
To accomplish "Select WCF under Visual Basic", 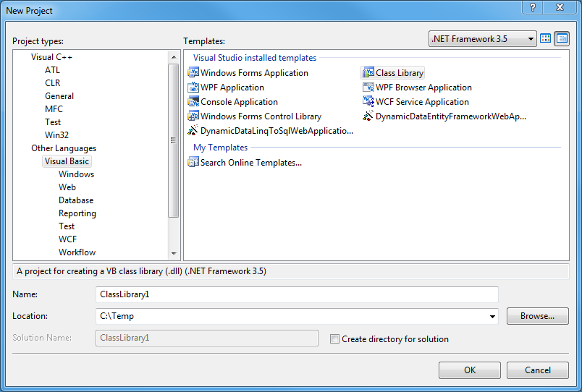I will [x=67, y=239].
